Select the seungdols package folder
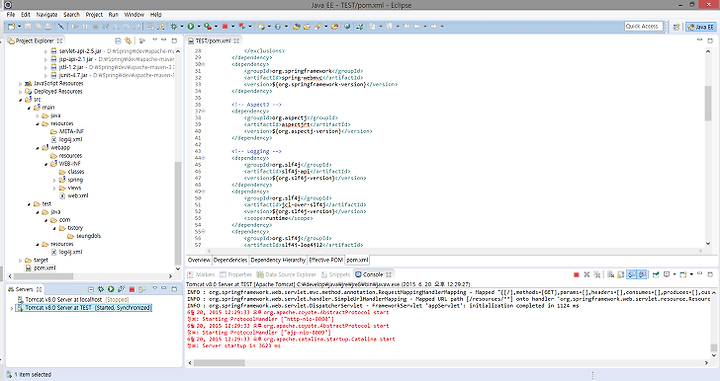The width and height of the screenshot is (720, 381). [88, 236]
